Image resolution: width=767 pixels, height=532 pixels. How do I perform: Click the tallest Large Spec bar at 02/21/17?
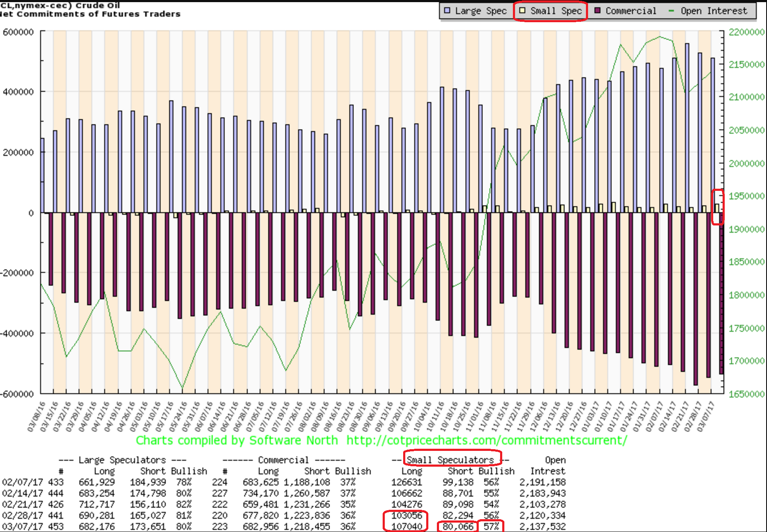pos(687,128)
